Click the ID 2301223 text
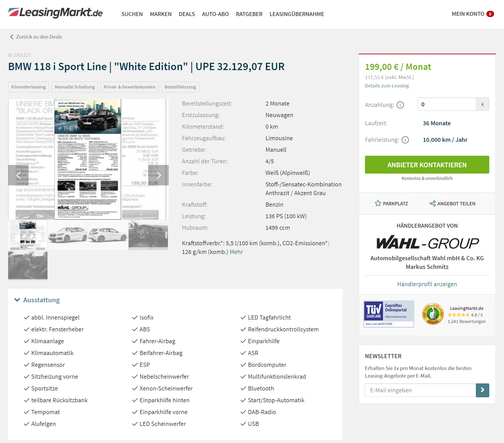 (19, 55)
